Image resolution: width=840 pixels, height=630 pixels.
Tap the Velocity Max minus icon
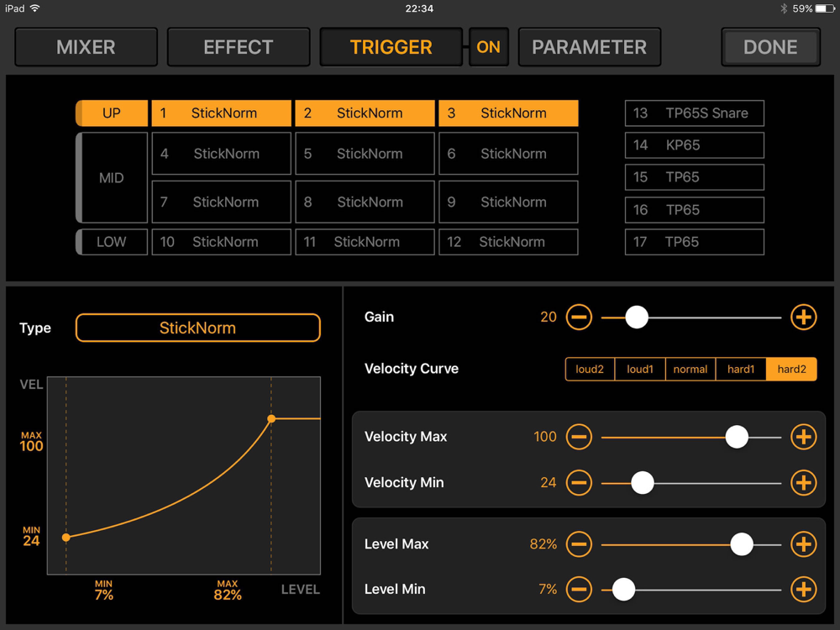(x=579, y=437)
